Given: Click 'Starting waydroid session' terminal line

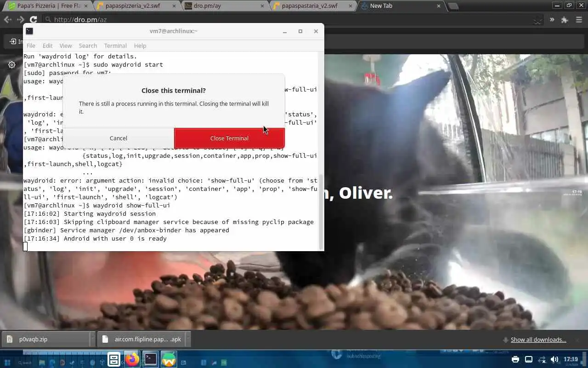Looking at the screenshot, I should point(90,213).
